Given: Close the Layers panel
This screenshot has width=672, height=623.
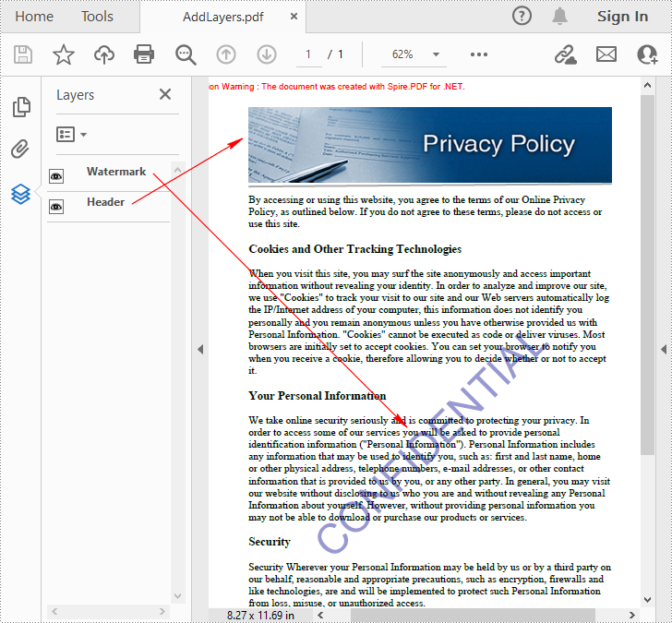Looking at the screenshot, I should 165,94.
